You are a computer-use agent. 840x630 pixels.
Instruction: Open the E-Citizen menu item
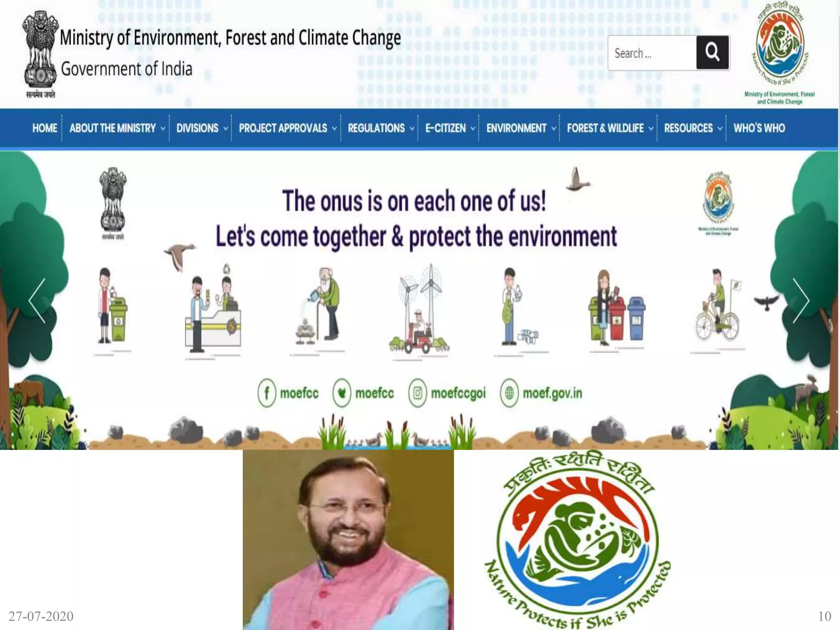click(x=450, y=128)
